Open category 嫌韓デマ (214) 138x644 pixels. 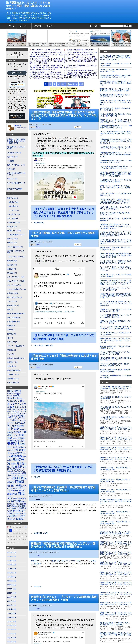pos(13,198)
